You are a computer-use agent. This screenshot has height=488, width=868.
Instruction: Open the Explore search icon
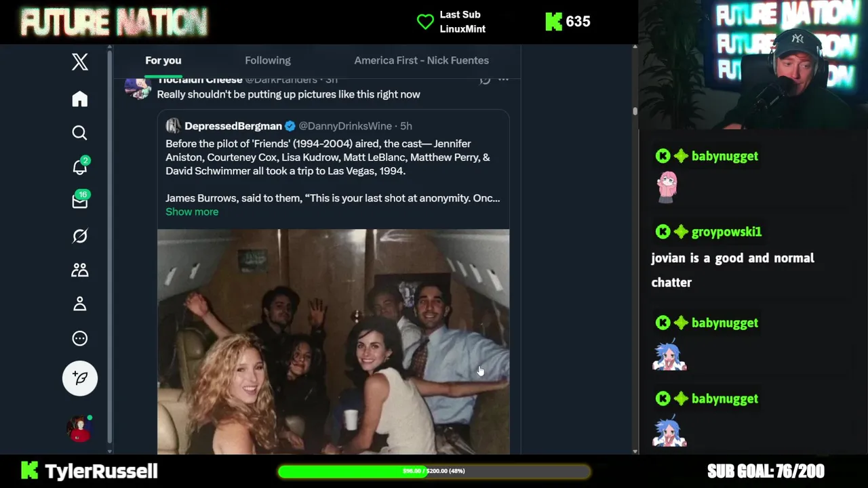point(80,133)
